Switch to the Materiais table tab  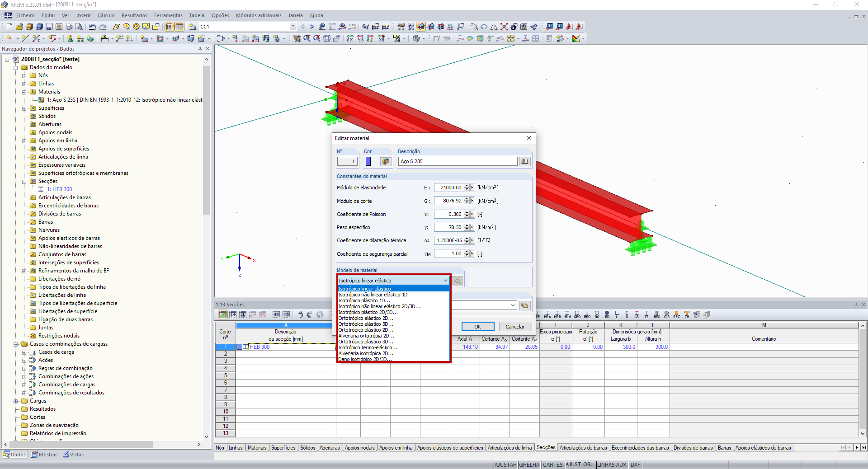(257, 448)
